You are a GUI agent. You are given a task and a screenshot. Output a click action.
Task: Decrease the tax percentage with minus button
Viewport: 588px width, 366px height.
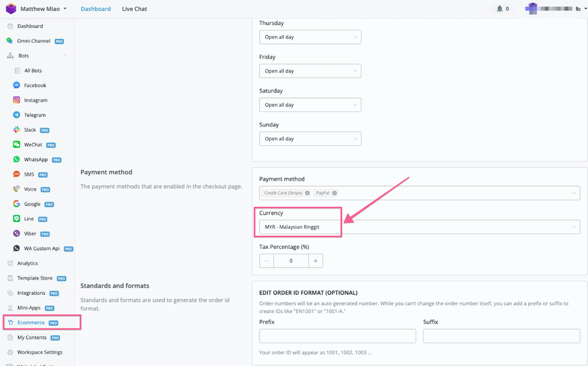point(267,260)
